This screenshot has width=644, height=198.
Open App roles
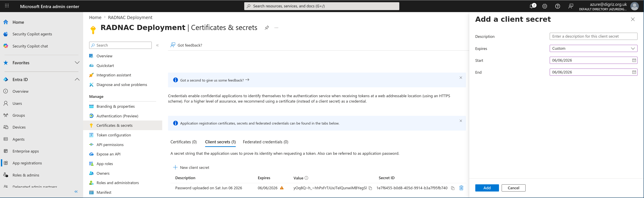click(x=105, y=164)
